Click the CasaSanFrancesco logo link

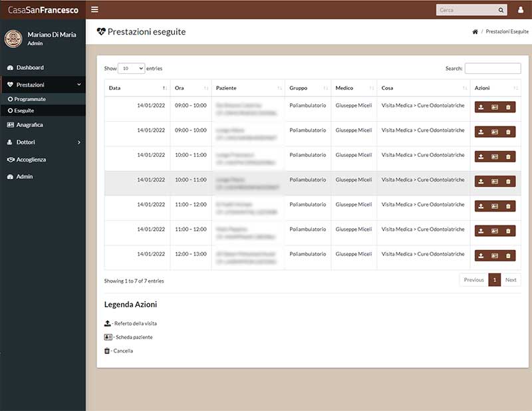point(43,10)
